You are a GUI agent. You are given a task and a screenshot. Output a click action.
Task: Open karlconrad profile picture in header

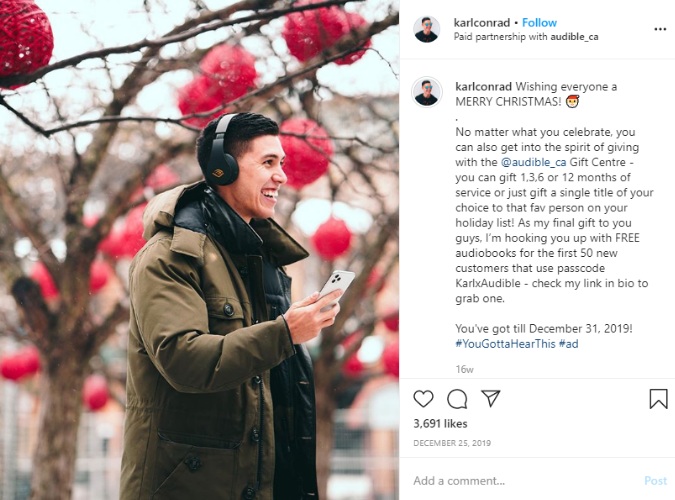427,29
